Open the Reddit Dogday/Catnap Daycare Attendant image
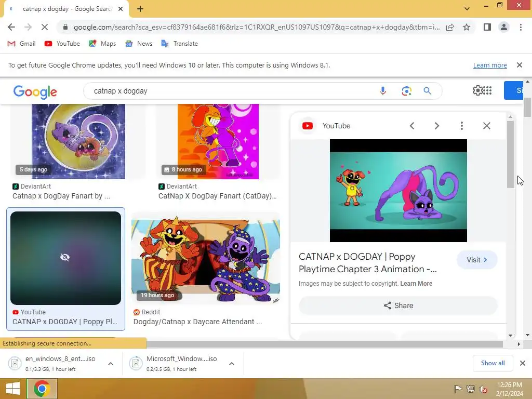The width and height of the screenshot is (532, 399). 206,261
